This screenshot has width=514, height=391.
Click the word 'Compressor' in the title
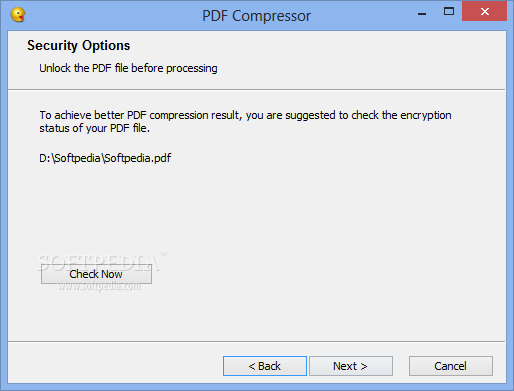pyautogui.click(x=271, y=16)
